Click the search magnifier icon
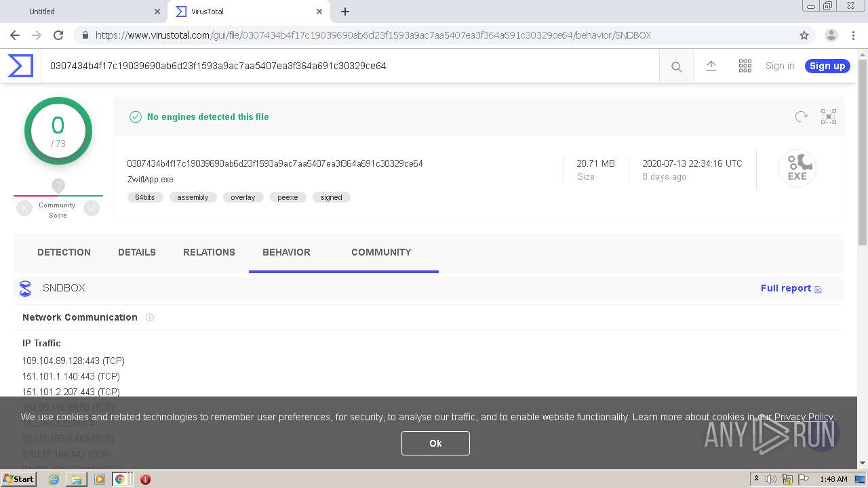The width and height of the screenshot is (868, 488). [676, 66]
